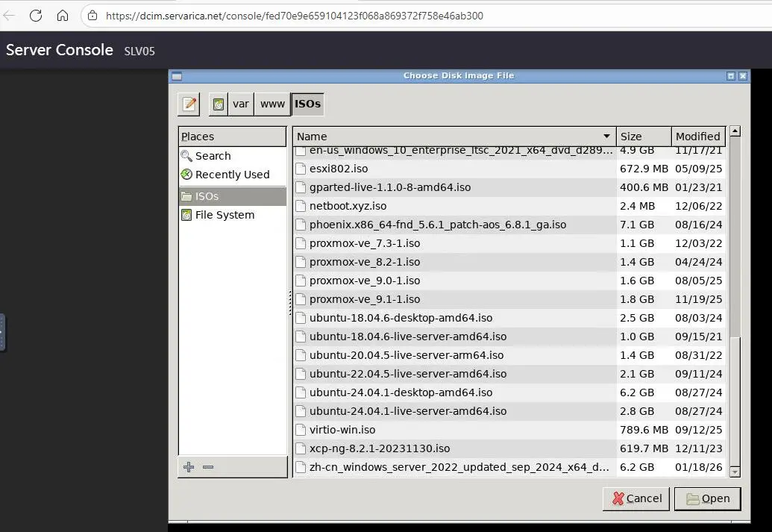
Task: Select Recently Used in Places
Action: [x=231, y=175]
